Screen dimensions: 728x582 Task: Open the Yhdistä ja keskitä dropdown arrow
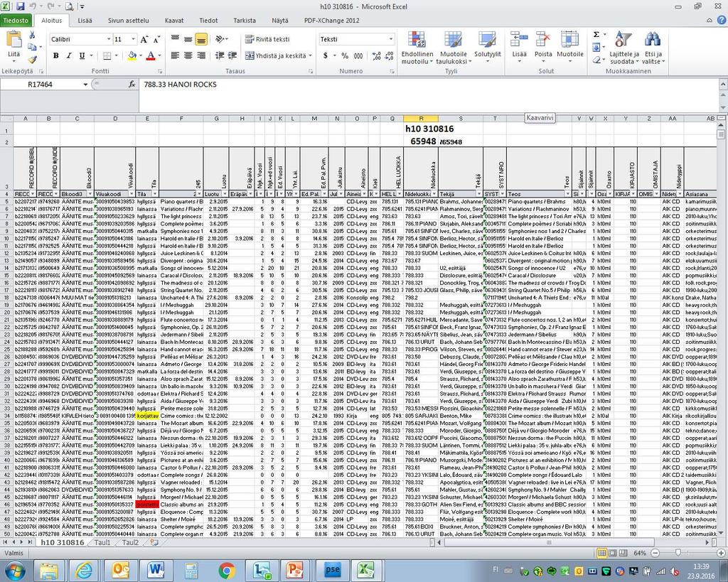pos(310,55)
